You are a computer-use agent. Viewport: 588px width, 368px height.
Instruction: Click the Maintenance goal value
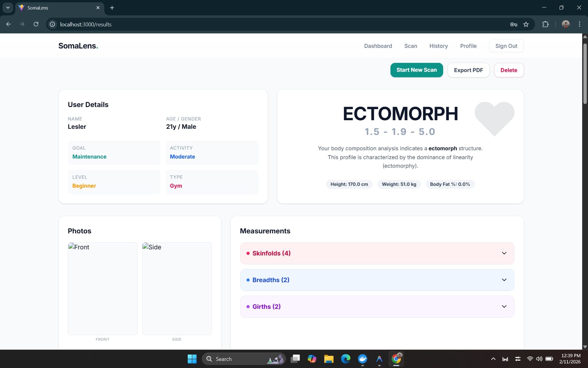89,157
